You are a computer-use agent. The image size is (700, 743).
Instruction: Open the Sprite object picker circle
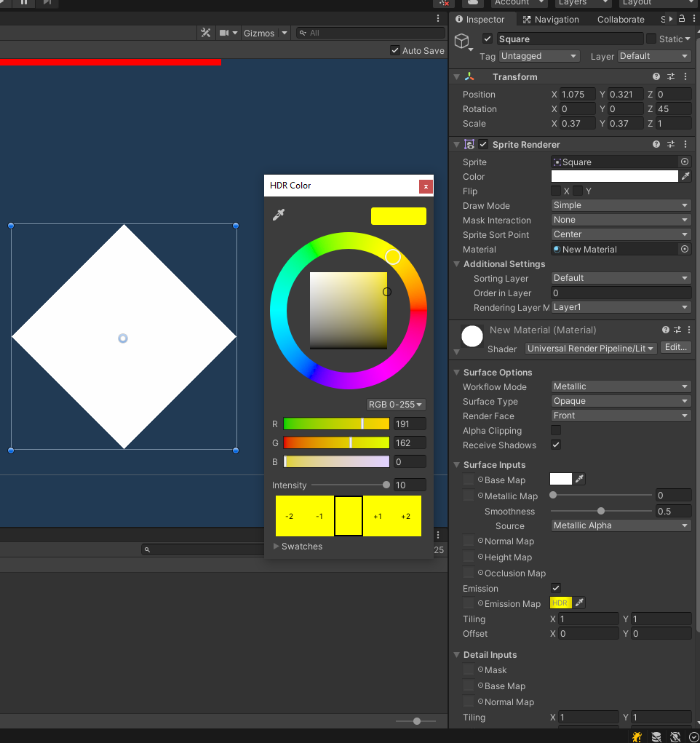point(685,162)
